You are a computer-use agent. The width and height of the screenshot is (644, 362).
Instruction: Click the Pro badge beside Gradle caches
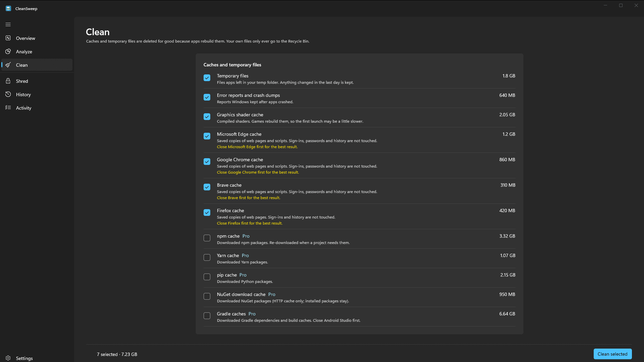(252, 314)
